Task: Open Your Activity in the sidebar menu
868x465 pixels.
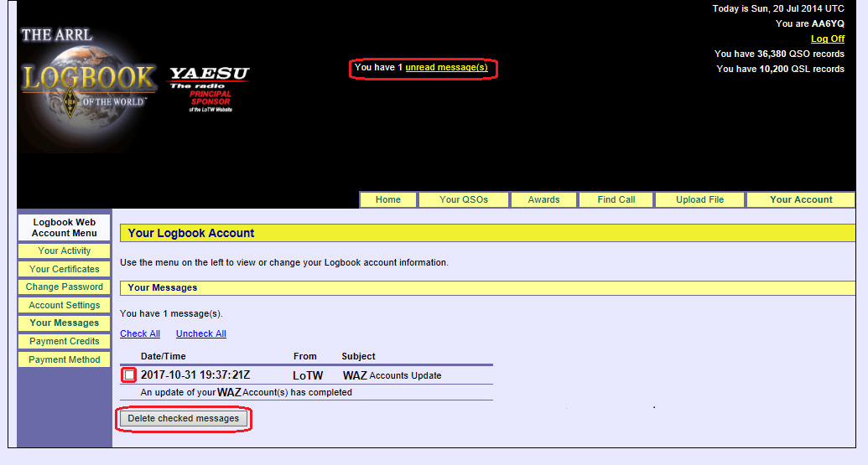Action: [x=64, y=251]
